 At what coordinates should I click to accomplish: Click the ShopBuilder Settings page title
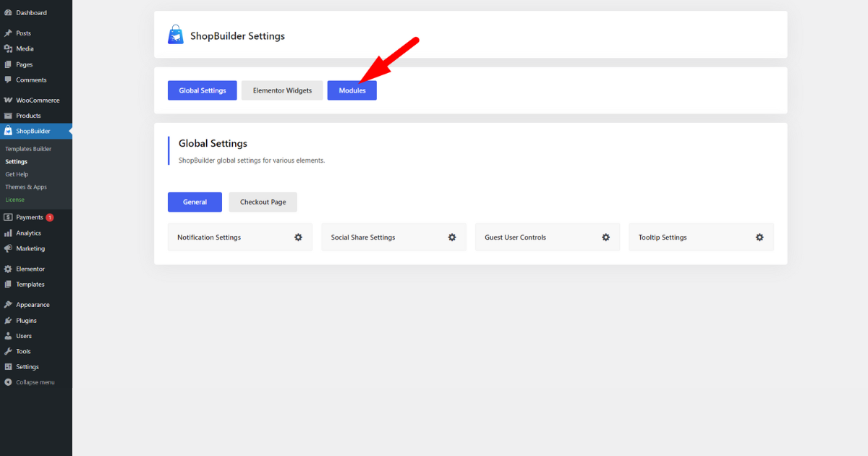point(237,35)
